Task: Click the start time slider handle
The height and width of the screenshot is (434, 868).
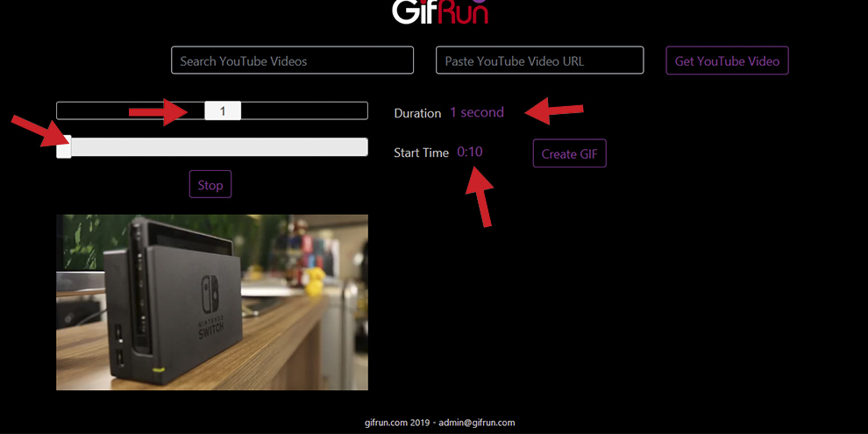Action: point(64,148)
